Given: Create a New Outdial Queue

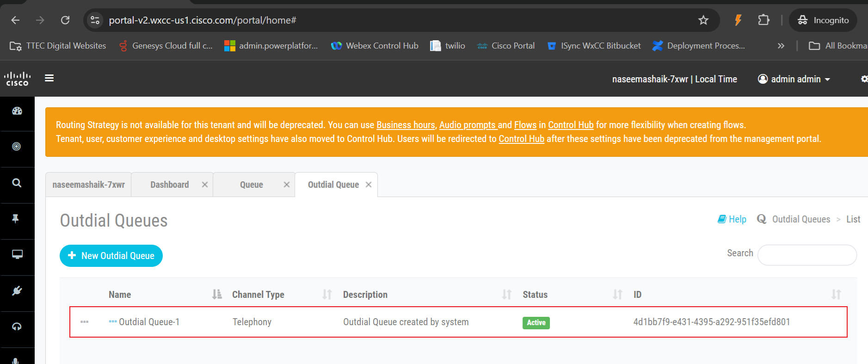Looking at the screenshot, I should (111, 256).
